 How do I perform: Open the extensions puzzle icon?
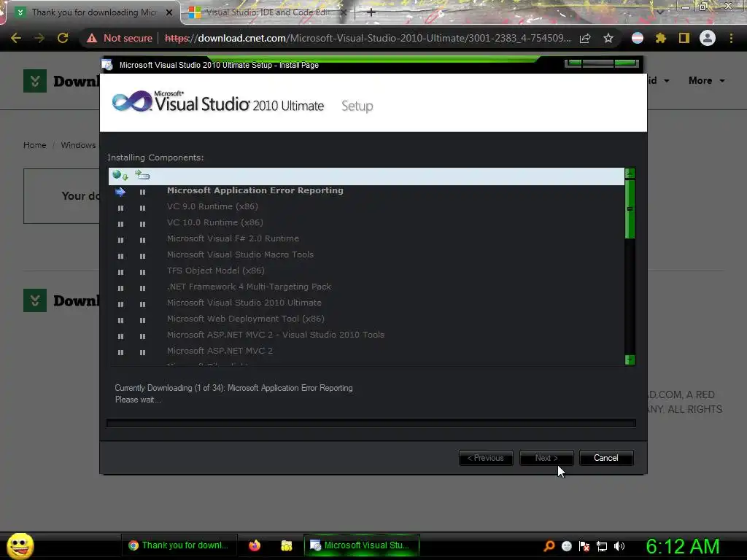click(x=660, y=38)
